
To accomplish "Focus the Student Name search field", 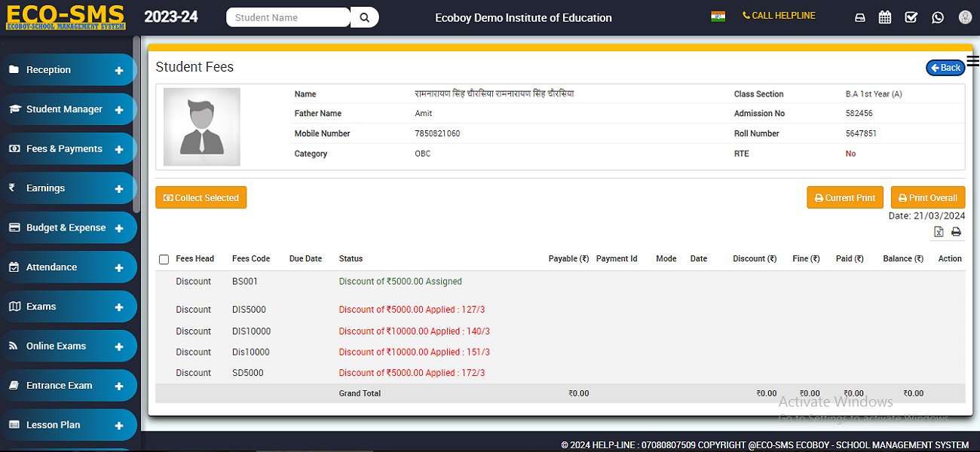I will pyautogui.click(x=288, y=17).
